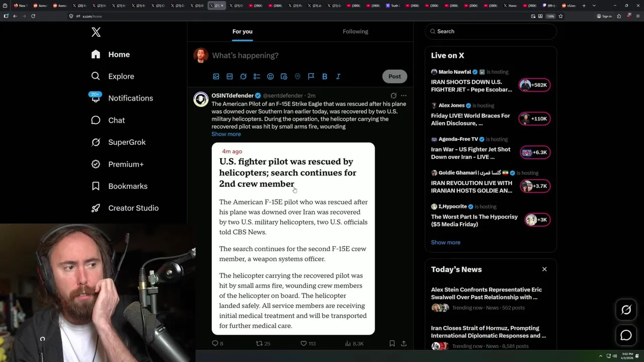The image size is (644, 362).
Task: Switch to the Following tab
Action: click(x=356, y=32)
